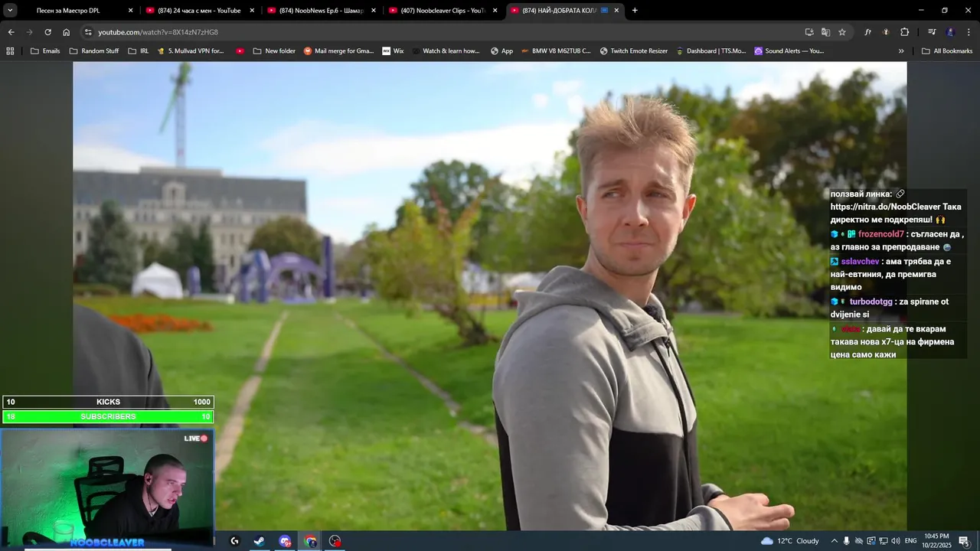Open the Windows notification center
Screen dimensions: 980x551
point(964,541)
